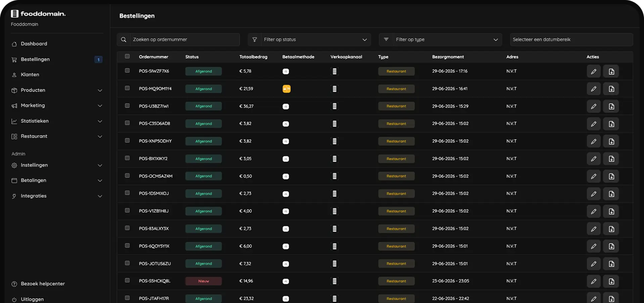Image resolution: width=644 pixels, height=303 pixels.
Task: Click the funnel icon in the status filter
Action: tap(255, 39)
